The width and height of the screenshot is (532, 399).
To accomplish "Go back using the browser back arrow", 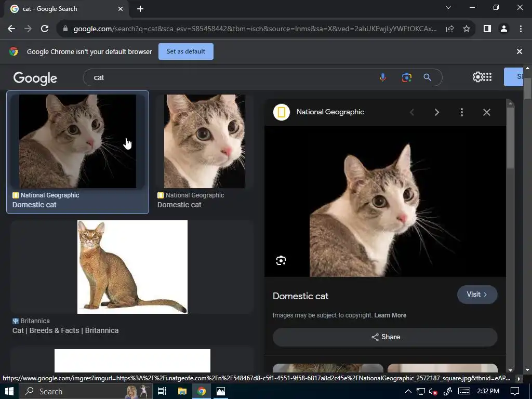I will pyautogui.click(x=11, y=29).
